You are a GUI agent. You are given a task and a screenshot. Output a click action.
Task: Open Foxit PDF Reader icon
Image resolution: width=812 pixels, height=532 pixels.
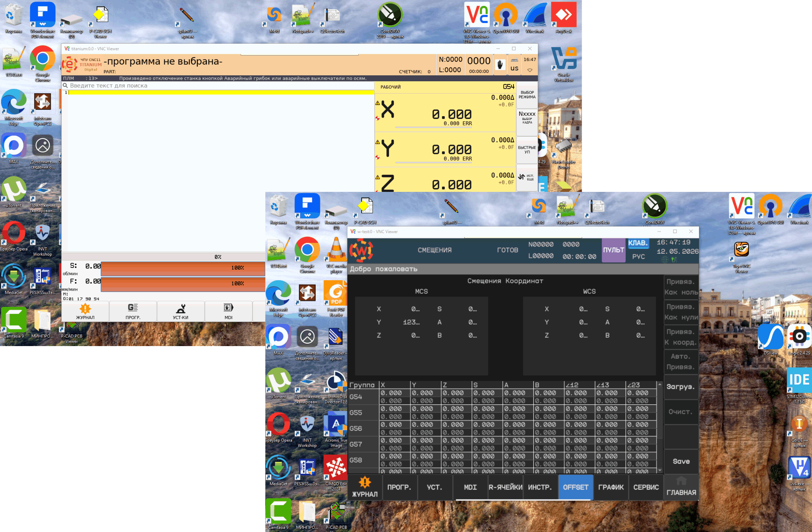(336, 298)
